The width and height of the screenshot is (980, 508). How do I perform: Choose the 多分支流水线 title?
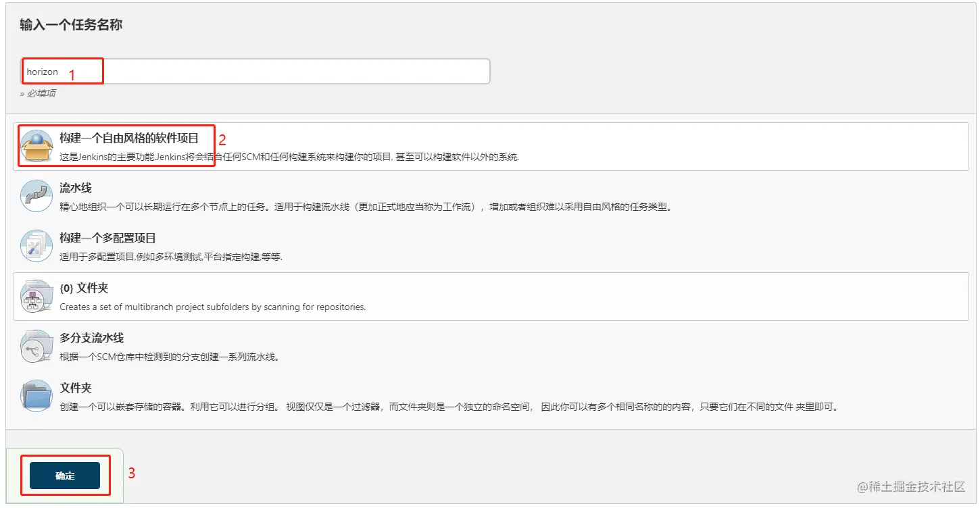point(91,338)
